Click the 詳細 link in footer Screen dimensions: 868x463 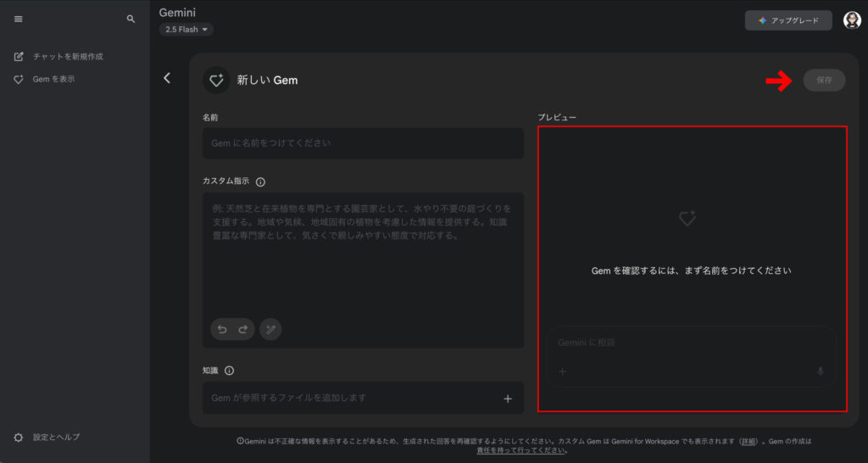click(748, 442)
